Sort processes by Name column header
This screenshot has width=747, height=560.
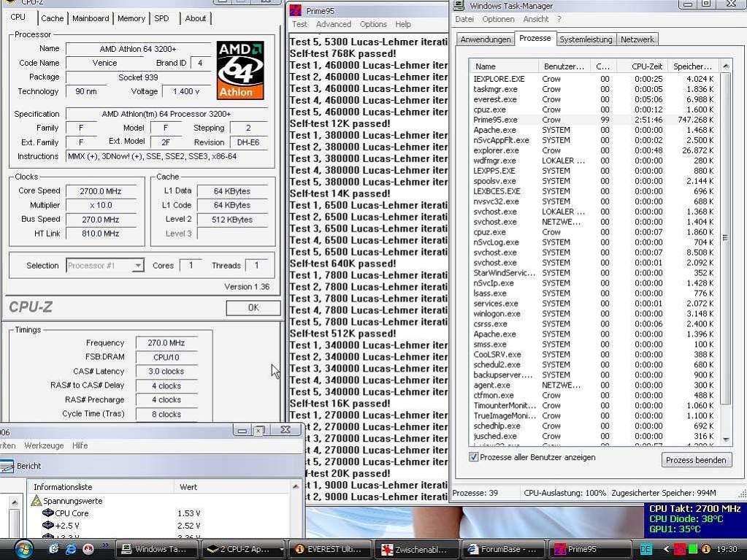click(x=504, y=66)
